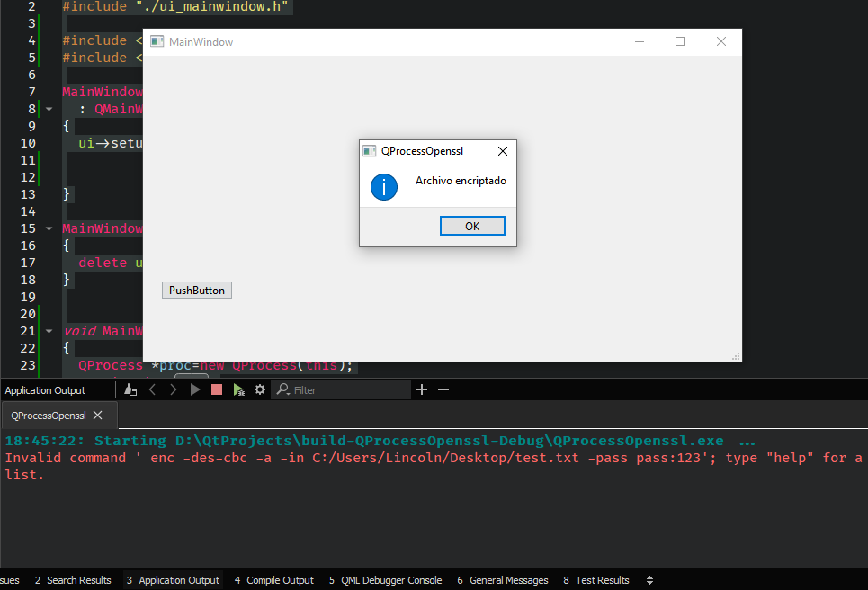Click the clear output broom icon
The image size is (868, 590).
[130, 389]
